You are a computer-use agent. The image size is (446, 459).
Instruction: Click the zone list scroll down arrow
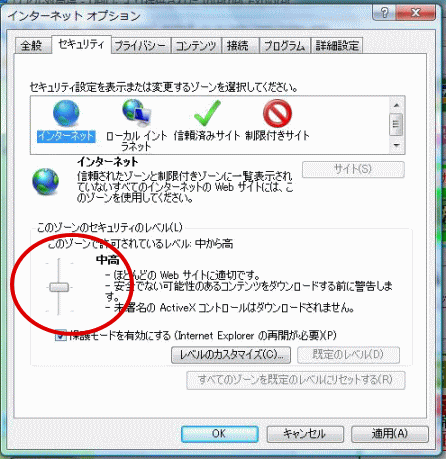396,145
